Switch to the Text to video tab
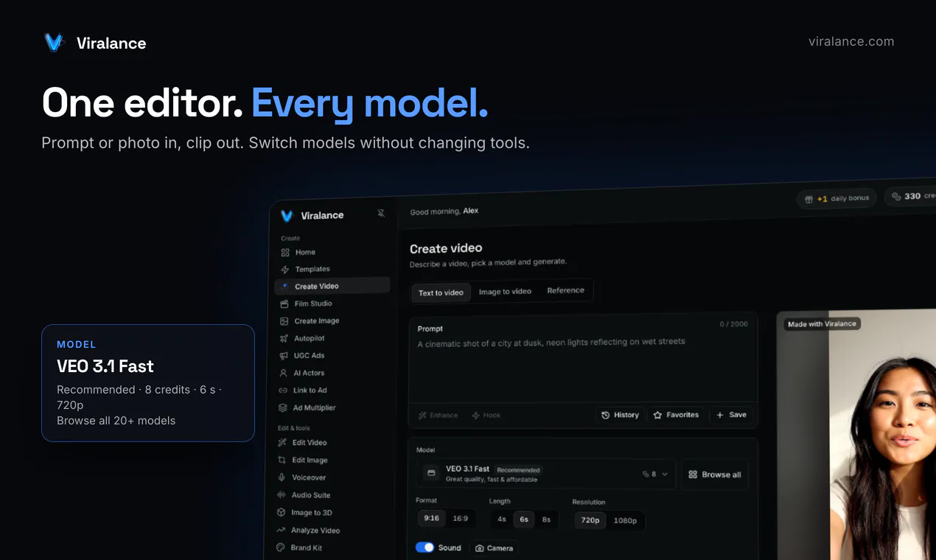The height and width of the screenshot is (560, 936). tap(441, 293)
